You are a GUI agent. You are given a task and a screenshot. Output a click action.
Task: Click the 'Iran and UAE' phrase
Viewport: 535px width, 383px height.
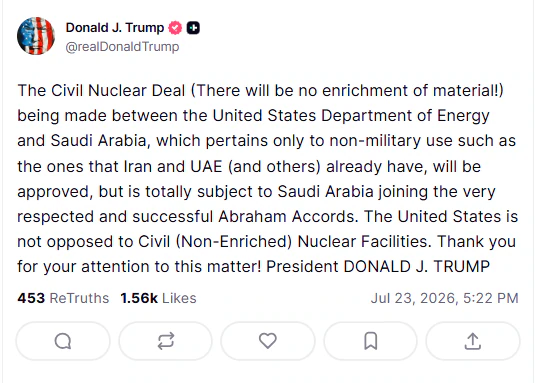tap(173, 167)
